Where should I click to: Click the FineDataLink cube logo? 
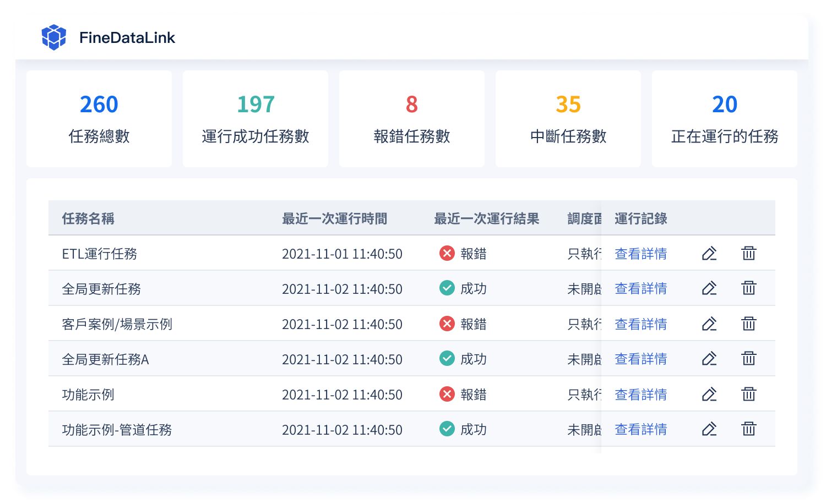(54, 37)
